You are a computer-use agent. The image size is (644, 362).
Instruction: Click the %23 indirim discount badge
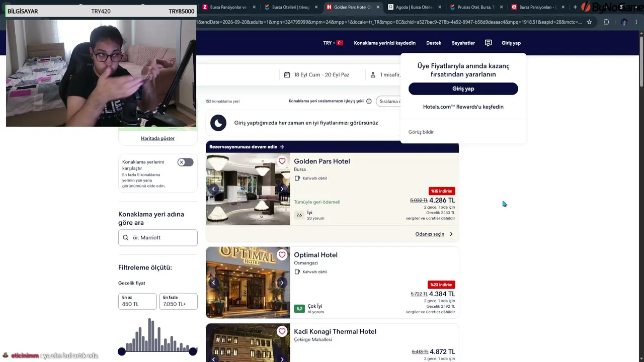coord(442,285)
